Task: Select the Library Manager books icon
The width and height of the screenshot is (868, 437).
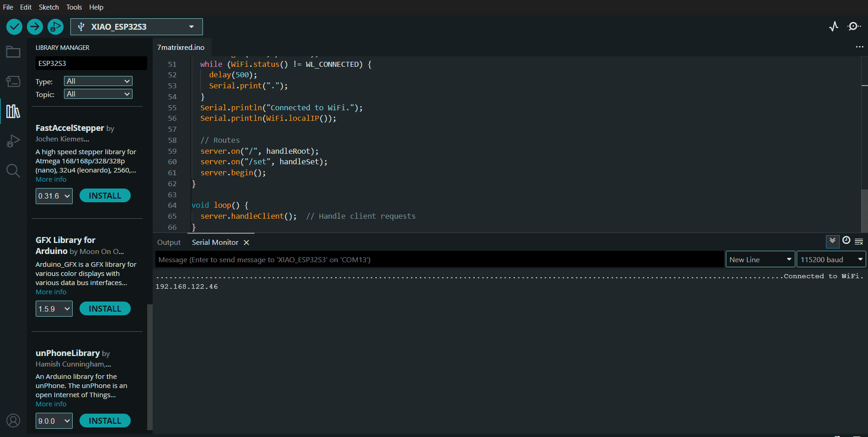Action: pos(13,111)
